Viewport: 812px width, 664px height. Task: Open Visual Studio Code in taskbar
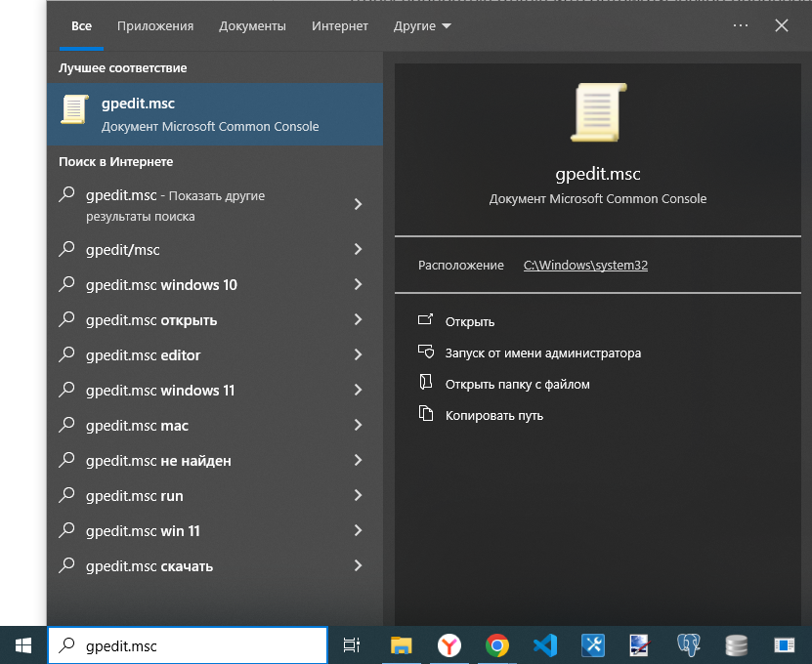point(545,645)
